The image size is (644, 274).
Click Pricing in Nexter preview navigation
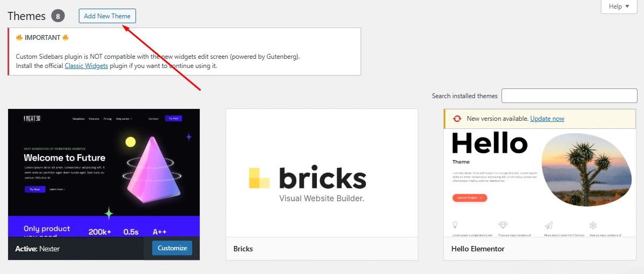(x=107, y=119)
